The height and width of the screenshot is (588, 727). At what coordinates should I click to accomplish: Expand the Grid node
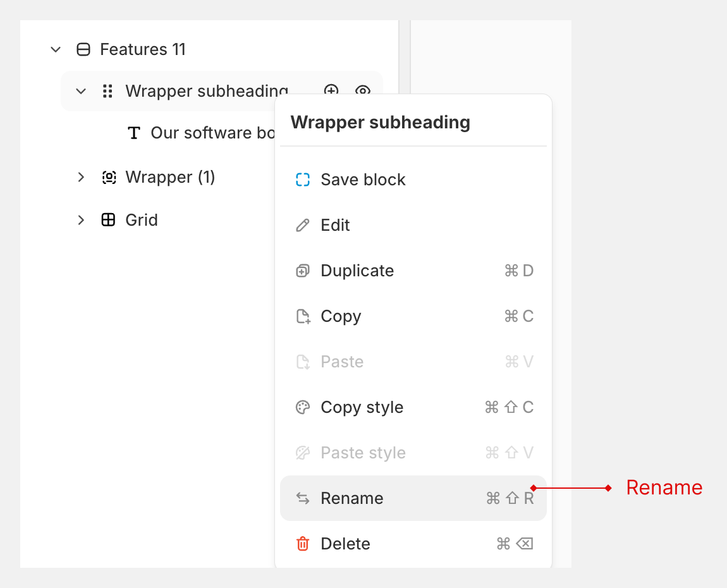[81, 220]
